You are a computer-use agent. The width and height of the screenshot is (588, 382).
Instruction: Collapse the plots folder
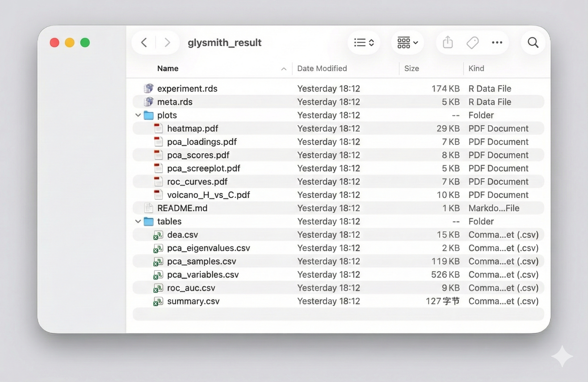[138, 115]
